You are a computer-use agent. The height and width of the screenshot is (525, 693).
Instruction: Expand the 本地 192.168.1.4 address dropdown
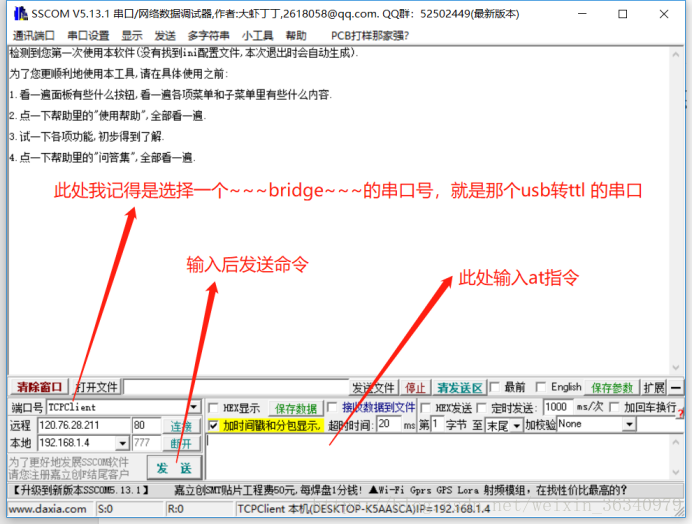(x=123, y=443)
